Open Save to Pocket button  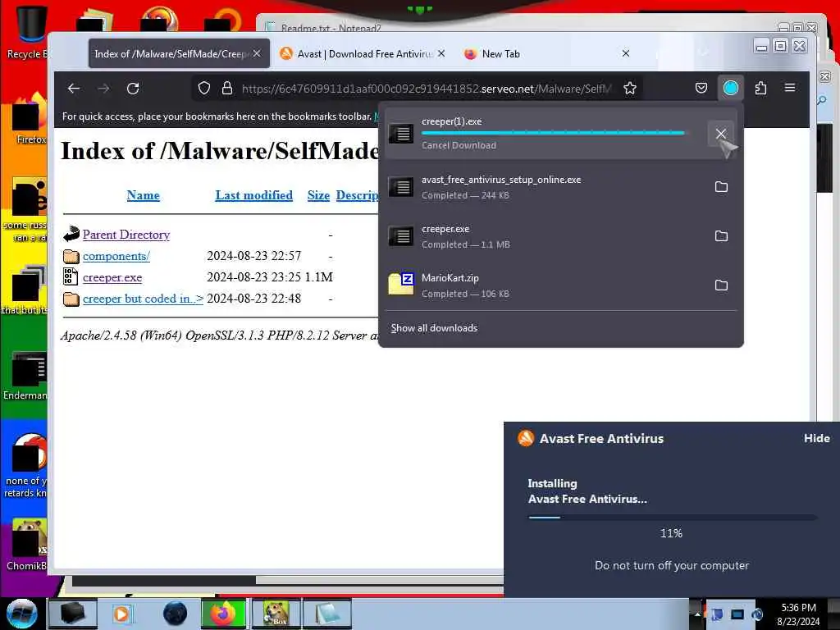tap(701, 88)
